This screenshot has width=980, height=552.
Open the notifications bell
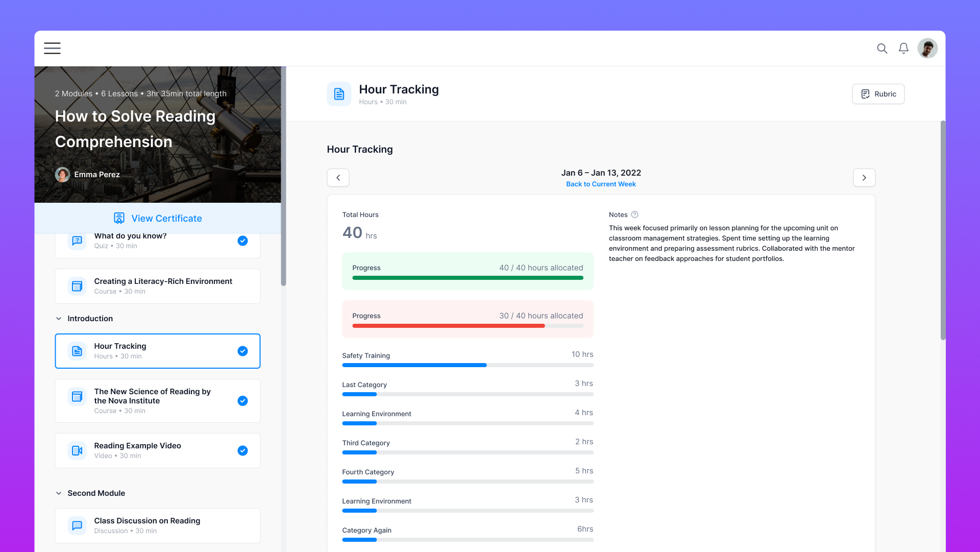[x=903, y=49]
